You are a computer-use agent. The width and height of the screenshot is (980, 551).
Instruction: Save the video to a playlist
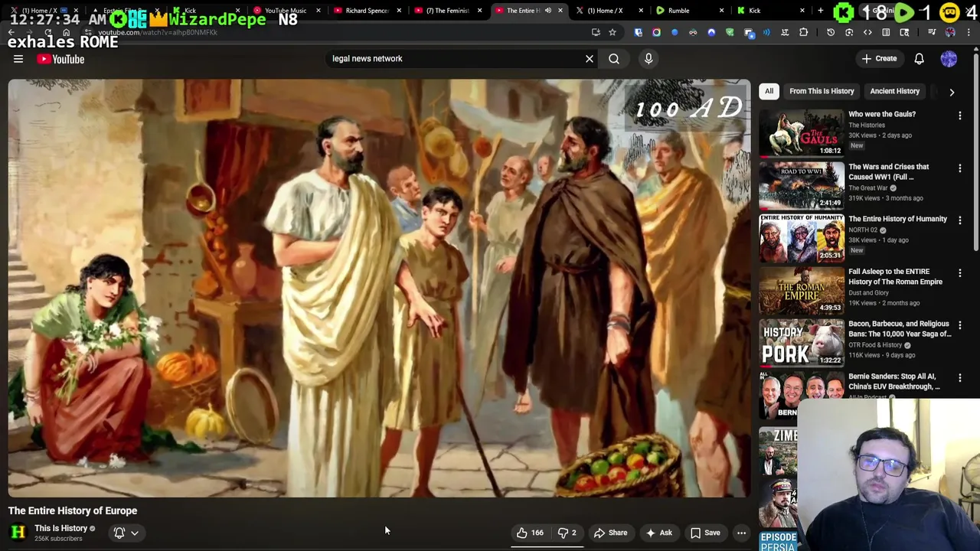pos(705,533)
